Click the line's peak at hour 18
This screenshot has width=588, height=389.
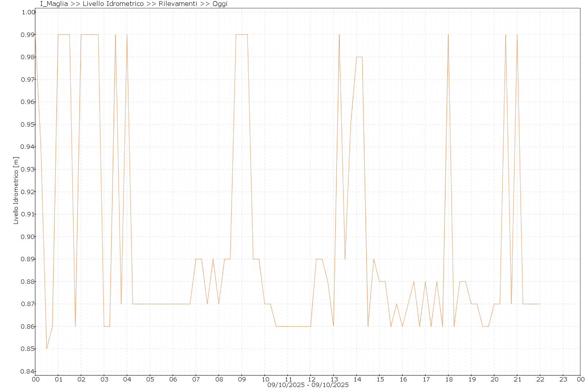point(448,35)
